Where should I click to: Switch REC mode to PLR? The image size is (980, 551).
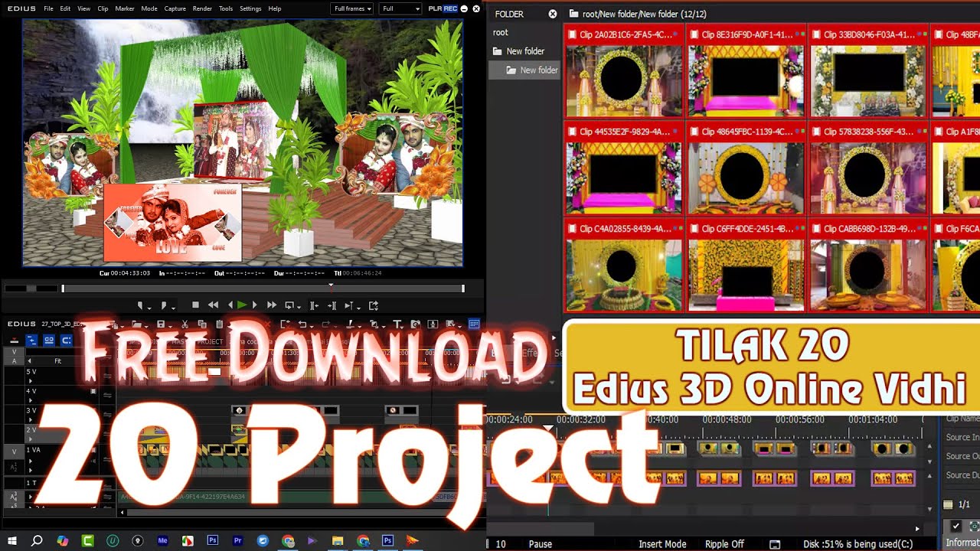click(433, 8)
